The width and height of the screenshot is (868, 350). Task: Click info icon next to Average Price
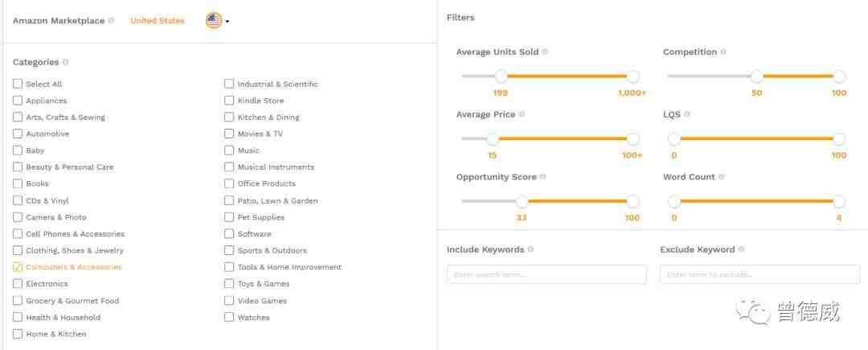click(x=522, y=114)
